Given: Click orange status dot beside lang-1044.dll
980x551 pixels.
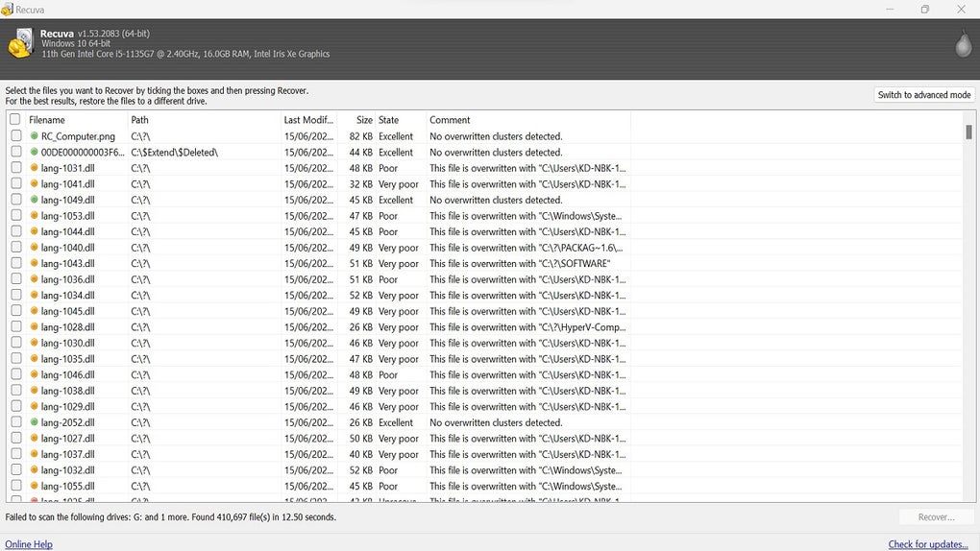Looking at the screenshot, I should click(35, 231).
